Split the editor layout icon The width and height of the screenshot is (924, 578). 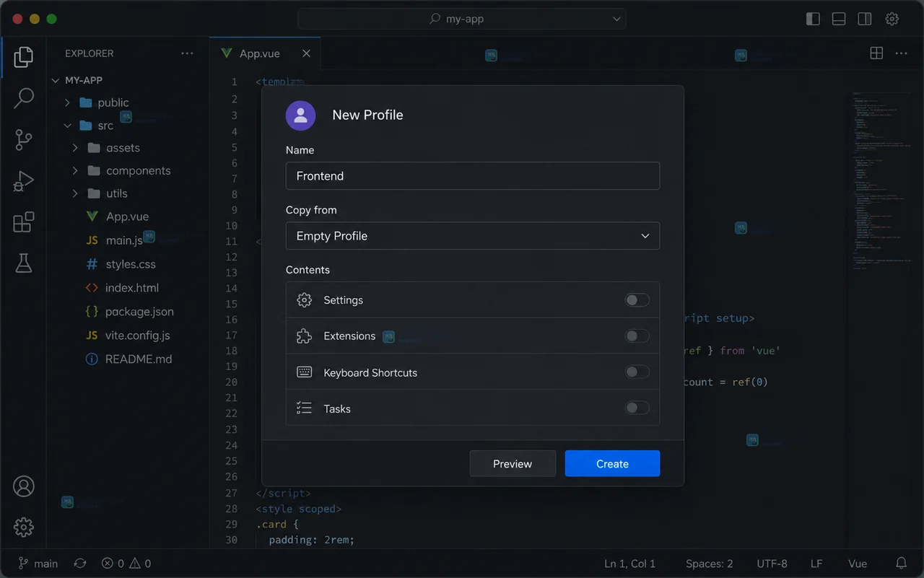876,53
